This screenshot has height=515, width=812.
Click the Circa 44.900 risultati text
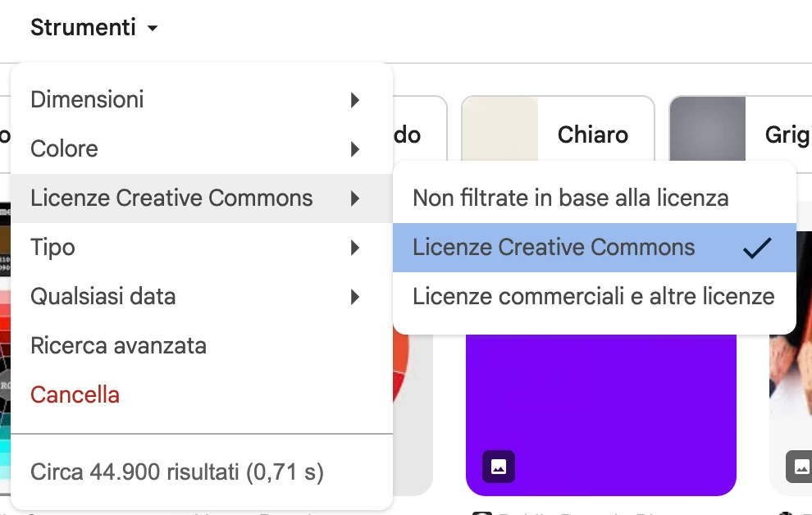pos(177,472)
